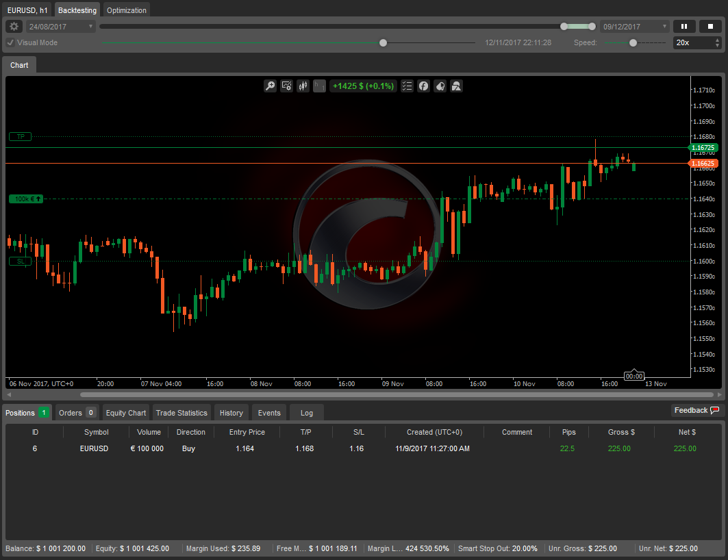Open the Log tab
This screenshot has height=560, width=728.
point(306,412)
